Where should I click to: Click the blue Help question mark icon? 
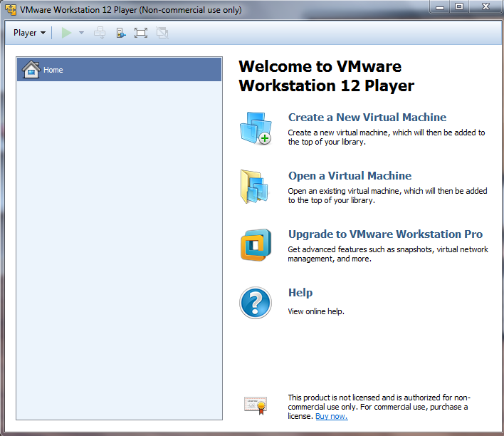[x=256, y=303]
